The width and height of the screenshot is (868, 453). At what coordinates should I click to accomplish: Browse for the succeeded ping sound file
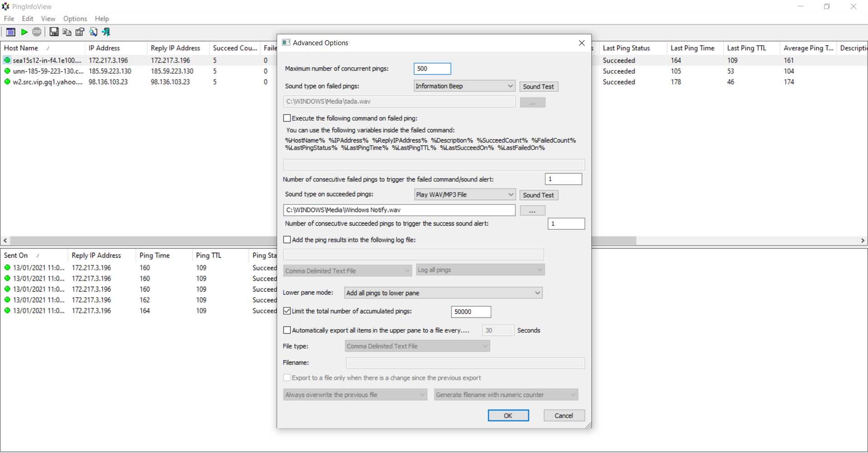pyautogui.click(x=533, y=210)
